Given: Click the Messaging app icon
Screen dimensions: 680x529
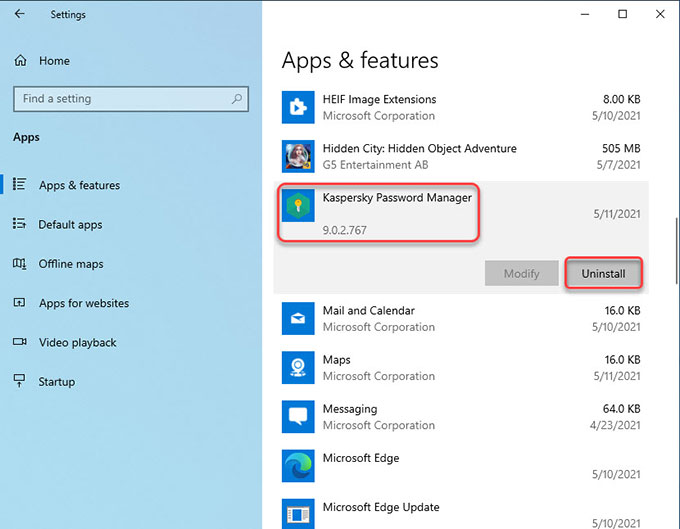Looking at the screenshot, I should (x=298, y=417).
